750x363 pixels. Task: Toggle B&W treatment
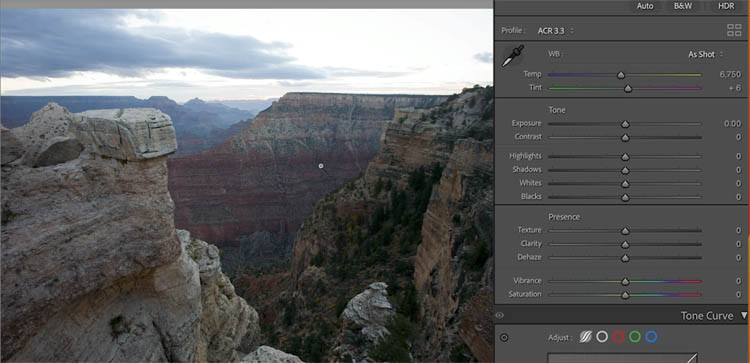coord(683,7)
